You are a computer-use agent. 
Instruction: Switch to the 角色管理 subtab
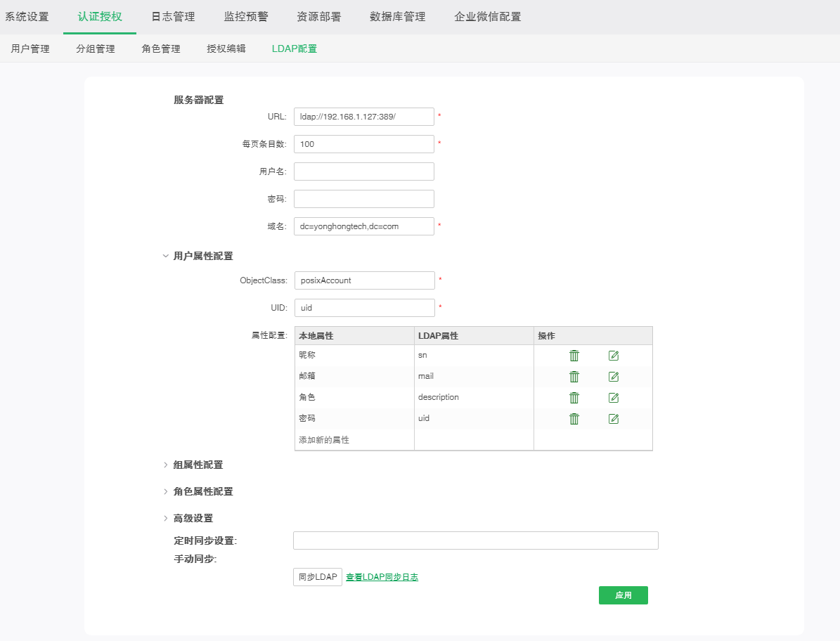coord(160,48)
